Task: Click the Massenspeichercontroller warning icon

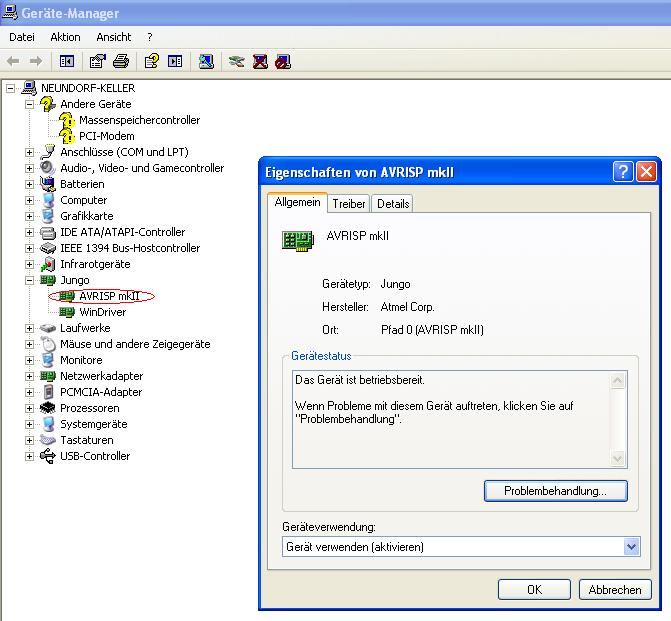Action: pyautogui.click(x=67, y=120)
